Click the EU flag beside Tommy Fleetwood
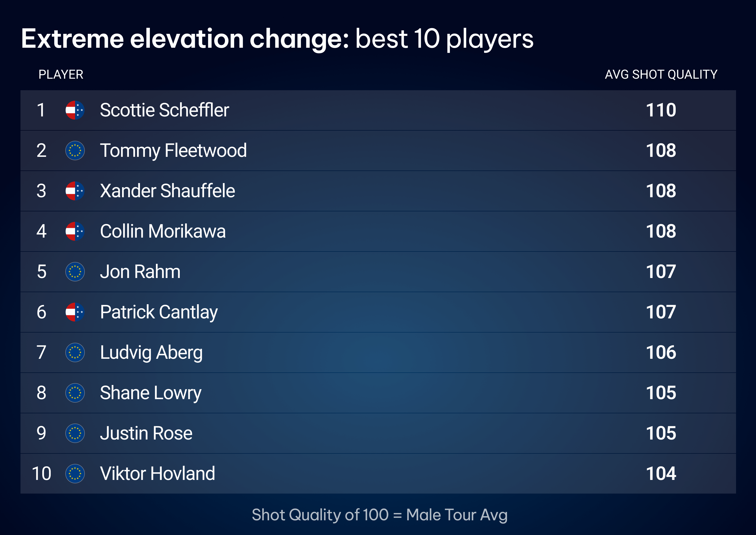Screen dimensions: 756x535 (x=75, y=151)
